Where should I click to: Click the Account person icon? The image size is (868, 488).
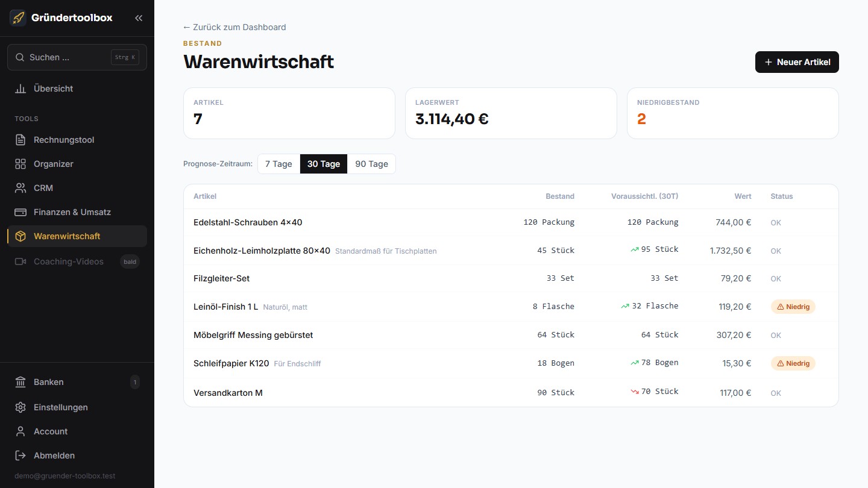click(x=20, y=431)
